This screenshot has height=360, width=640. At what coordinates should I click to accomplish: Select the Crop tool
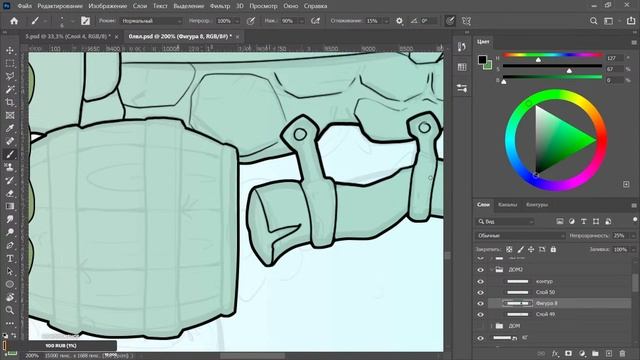(x=10, y=102)
